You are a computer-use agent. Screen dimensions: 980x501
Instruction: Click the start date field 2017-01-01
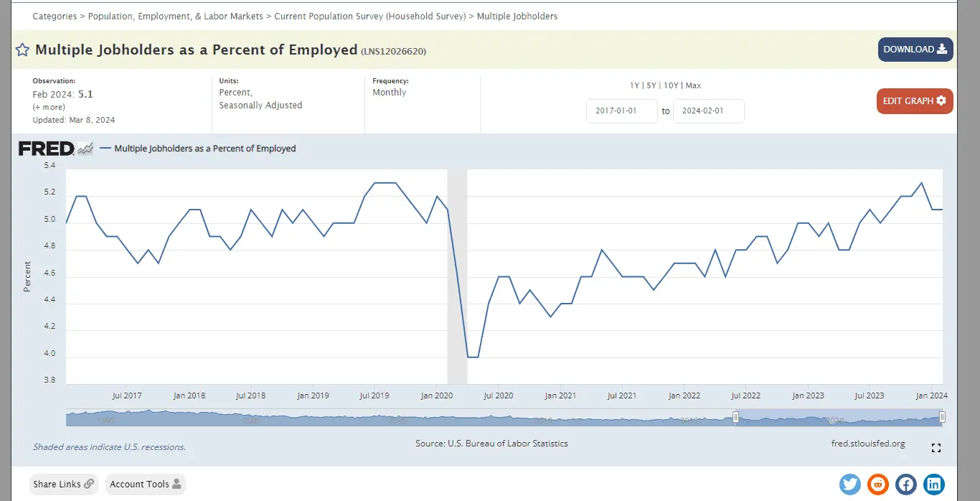pyautogui.click(x=621, y=111)
